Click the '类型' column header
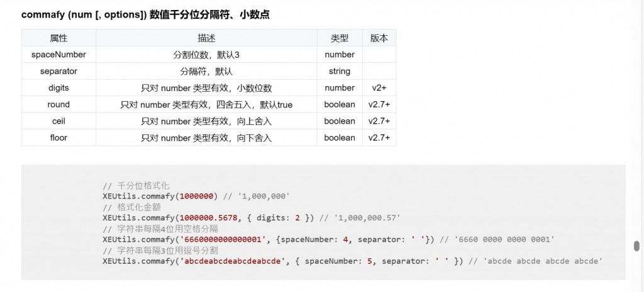This screenshot has height=292, width=644. [340, 38]
